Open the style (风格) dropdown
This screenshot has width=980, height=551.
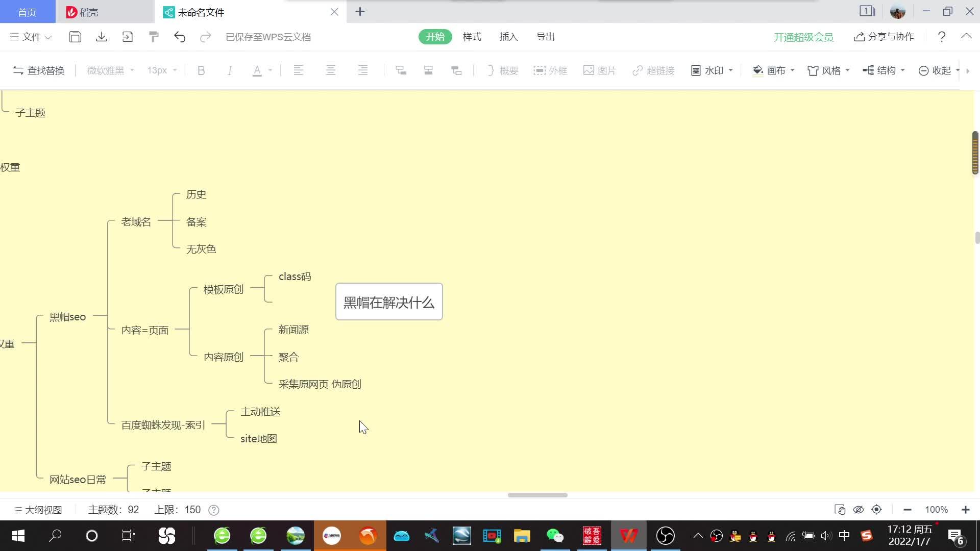tap(828, 70)
